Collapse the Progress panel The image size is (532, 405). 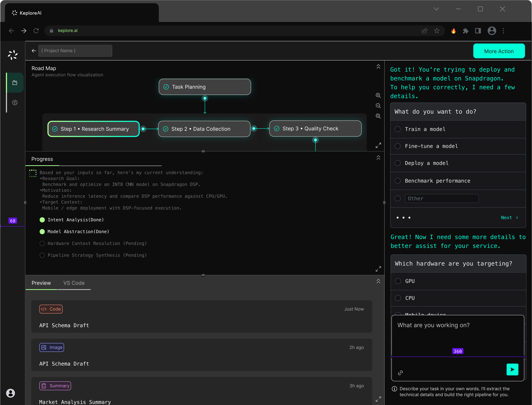point(378,157)
